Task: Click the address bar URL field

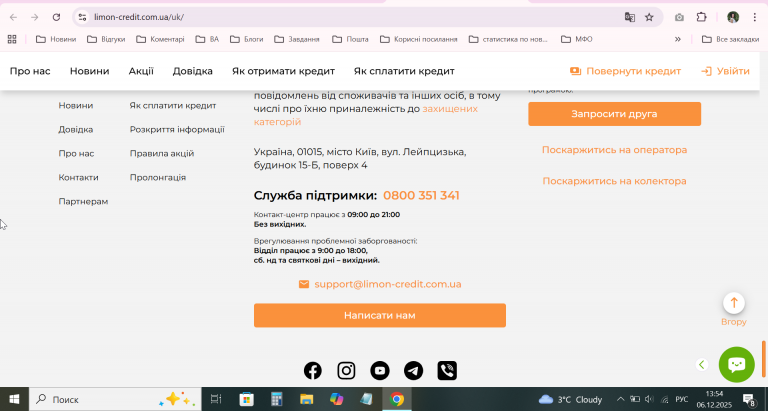Action: [x=353, y=17]
